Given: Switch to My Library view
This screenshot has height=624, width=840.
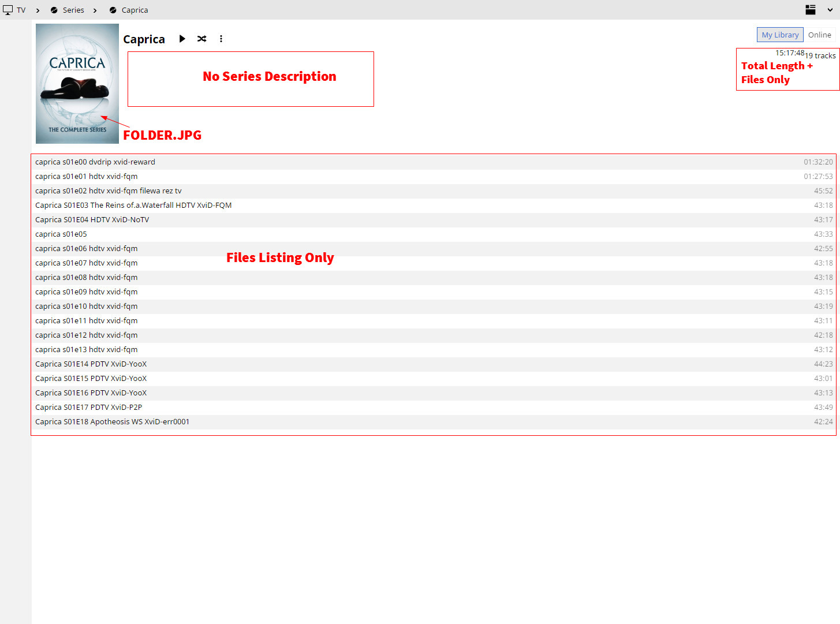Looking at the screenshot, I should click(x=779, y=35).
